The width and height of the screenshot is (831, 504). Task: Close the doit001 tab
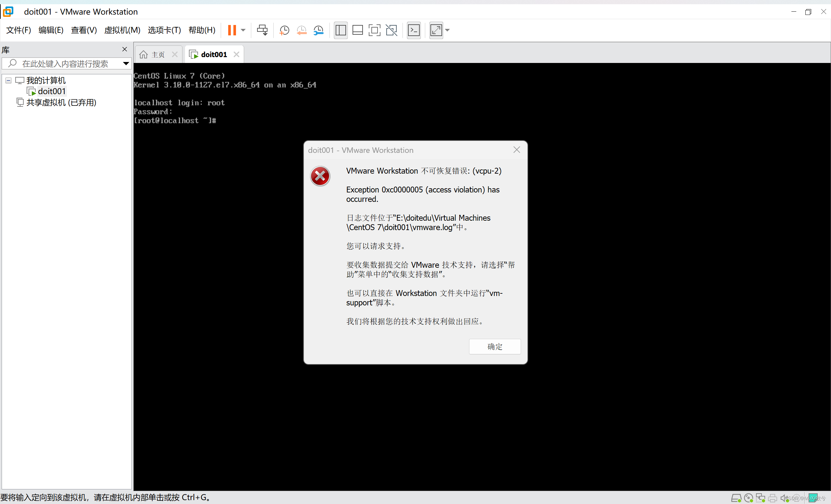tap(236, 55)
